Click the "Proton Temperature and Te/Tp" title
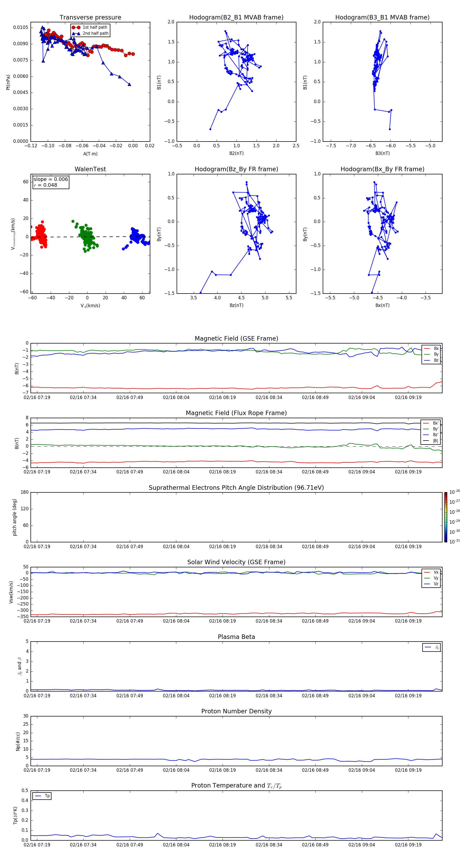Screen dimensions: 473x868 tap(236, 786)
